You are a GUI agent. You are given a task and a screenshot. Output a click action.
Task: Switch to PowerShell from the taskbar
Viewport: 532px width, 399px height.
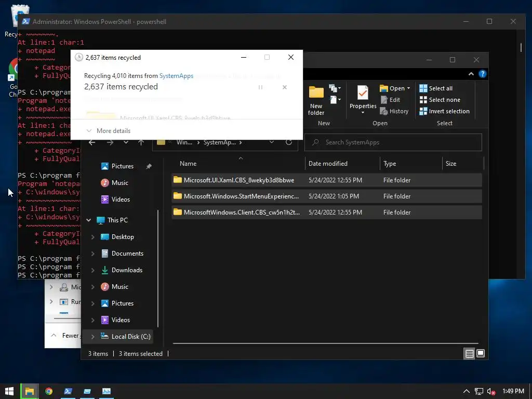click(x=68, y=391)
